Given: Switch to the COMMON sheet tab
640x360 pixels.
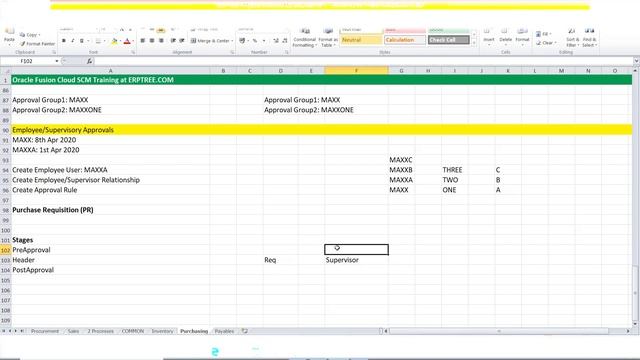Looking at the screenshot, I should 133,331.
